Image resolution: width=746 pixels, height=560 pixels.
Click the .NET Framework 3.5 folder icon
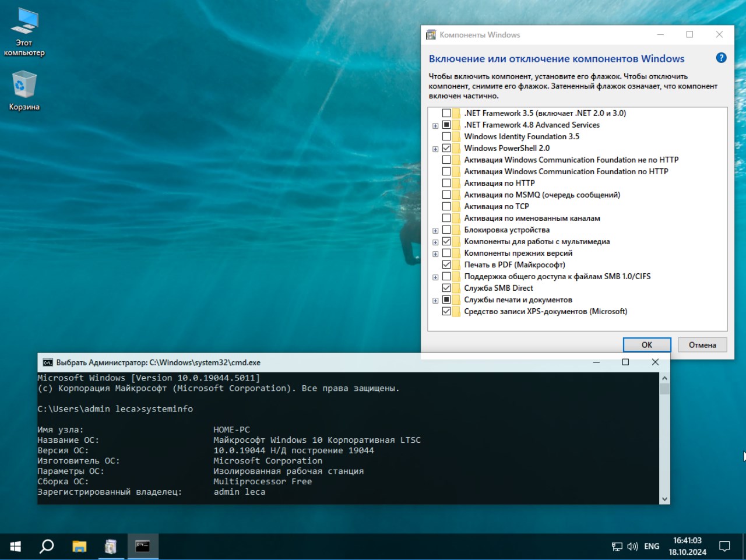[456, 113]
